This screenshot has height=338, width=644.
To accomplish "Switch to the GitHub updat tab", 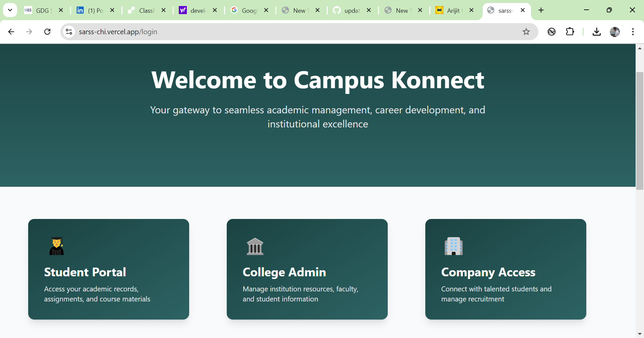I will (346, 10).
